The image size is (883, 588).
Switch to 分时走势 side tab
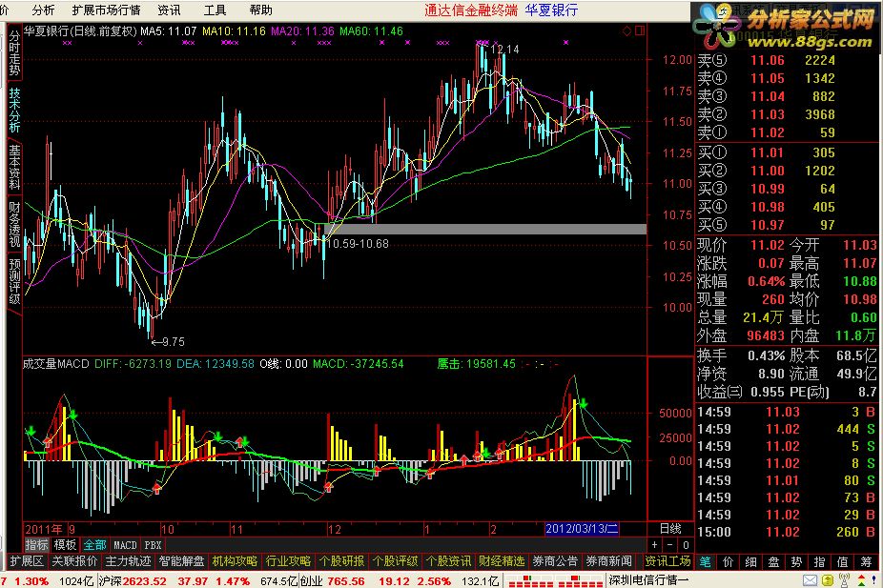(x=14, y=53)
